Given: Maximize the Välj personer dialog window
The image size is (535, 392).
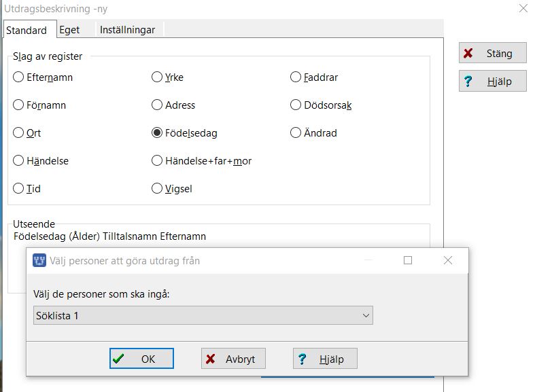Looking at the screenshot, I should click(x=408, y=260).
